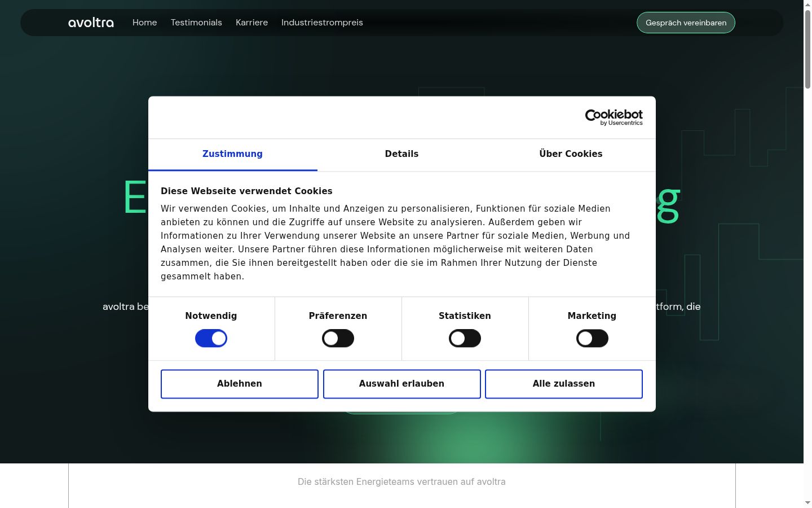Screen dimensions: 812x508
Task: Click the page scrollbar thumb
Action: click(x=807, y=49)
